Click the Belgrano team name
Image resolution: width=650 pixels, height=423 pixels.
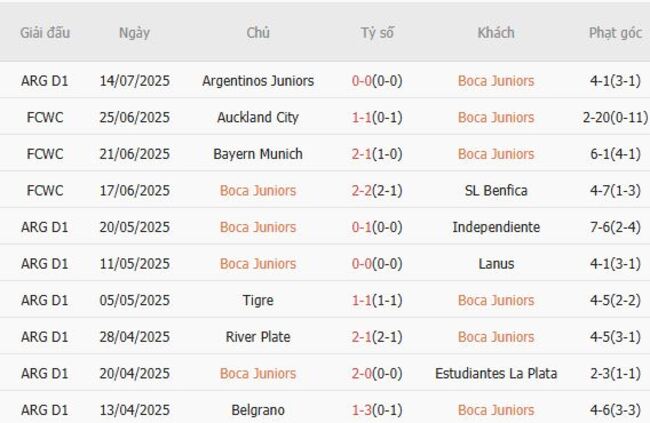click(x=258, y=410)
